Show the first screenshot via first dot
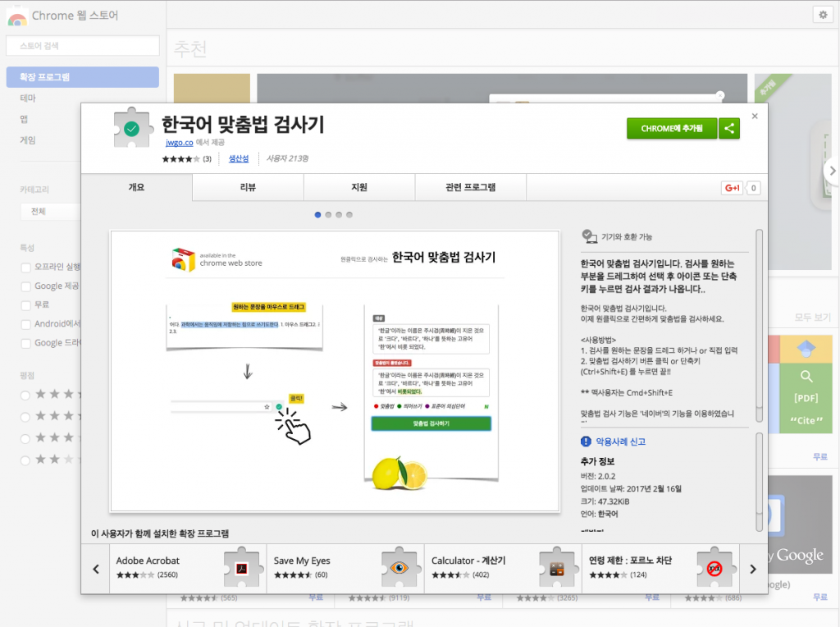This screenshot has width=840, height=627. point(317,215)
